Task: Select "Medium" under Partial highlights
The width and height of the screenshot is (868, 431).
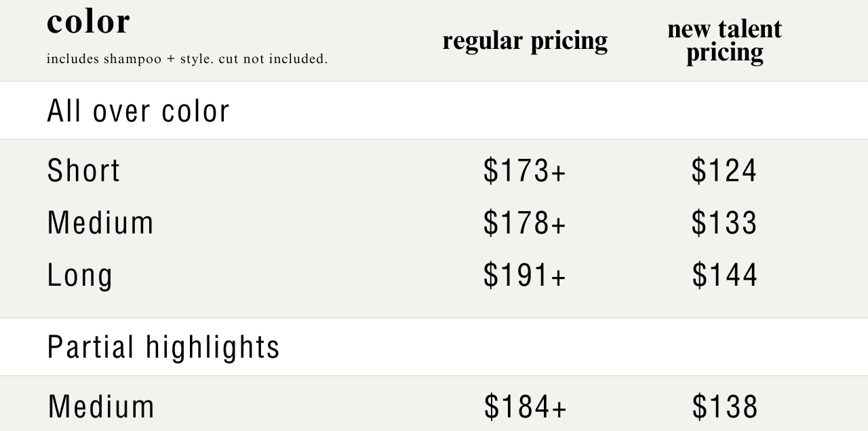Action: [x=101, y=407]
